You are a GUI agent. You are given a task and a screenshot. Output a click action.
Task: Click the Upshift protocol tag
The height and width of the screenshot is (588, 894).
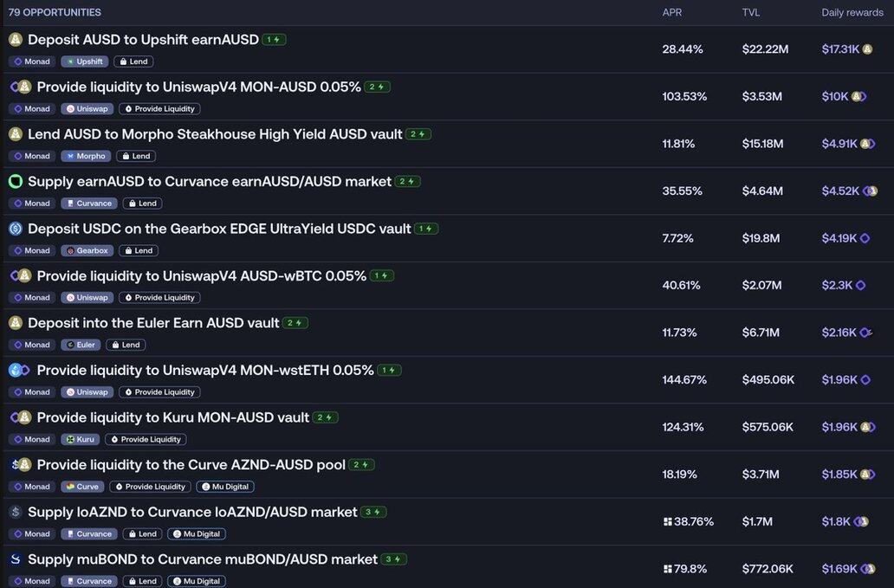(84, 61)
